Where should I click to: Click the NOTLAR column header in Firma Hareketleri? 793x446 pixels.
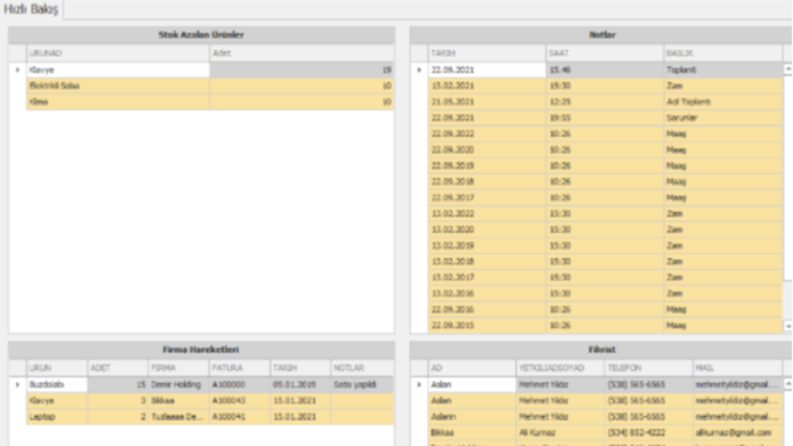tap(363, 368)
